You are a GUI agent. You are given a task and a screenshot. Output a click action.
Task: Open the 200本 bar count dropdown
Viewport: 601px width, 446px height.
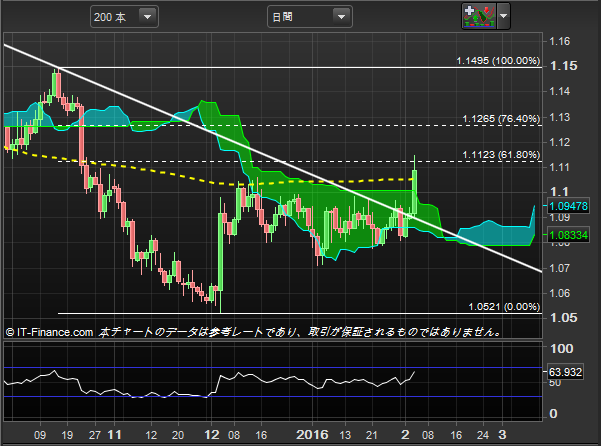tap(124, 17)
